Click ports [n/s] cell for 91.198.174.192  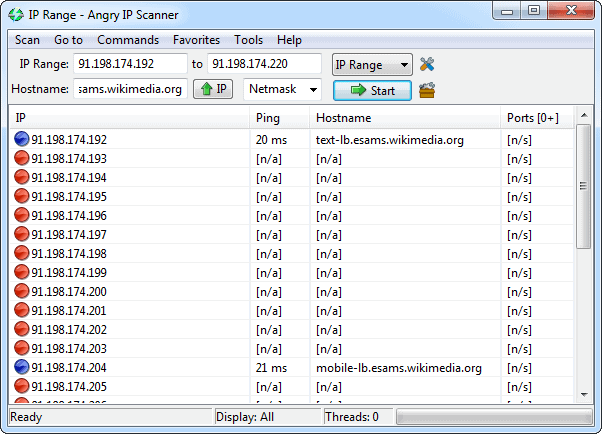tap(519, 140)
